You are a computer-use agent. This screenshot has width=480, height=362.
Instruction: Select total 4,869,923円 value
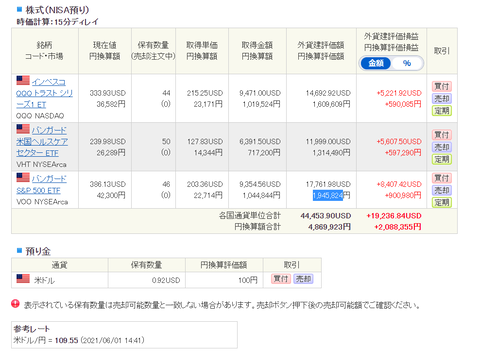point(329,227)
